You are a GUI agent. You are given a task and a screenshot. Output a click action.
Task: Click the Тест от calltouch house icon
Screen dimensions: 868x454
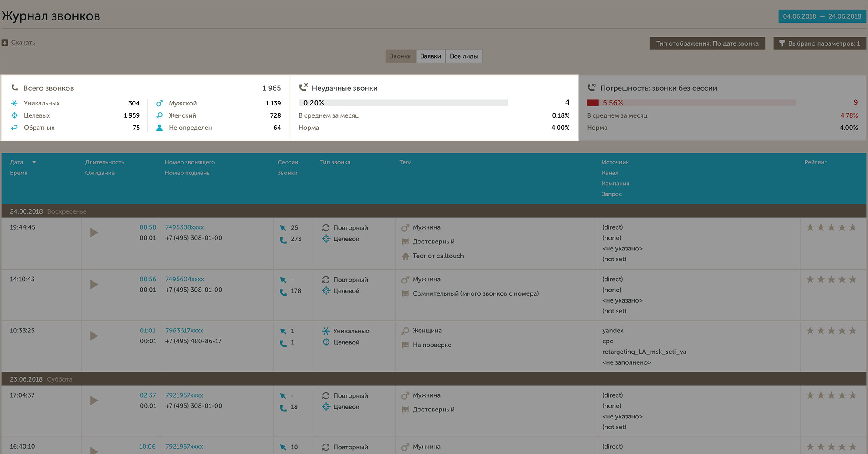tap(405, 256)
